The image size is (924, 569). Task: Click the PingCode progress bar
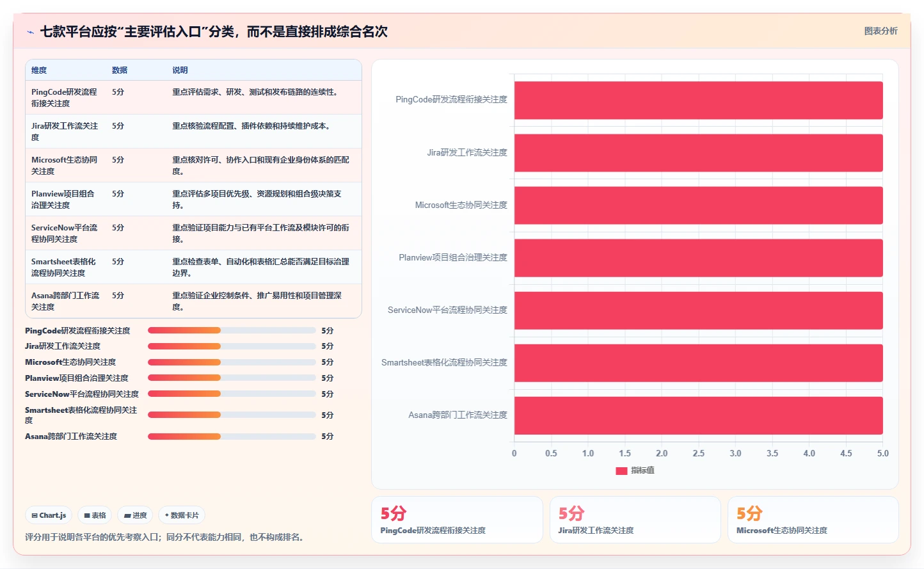point(232,330)
